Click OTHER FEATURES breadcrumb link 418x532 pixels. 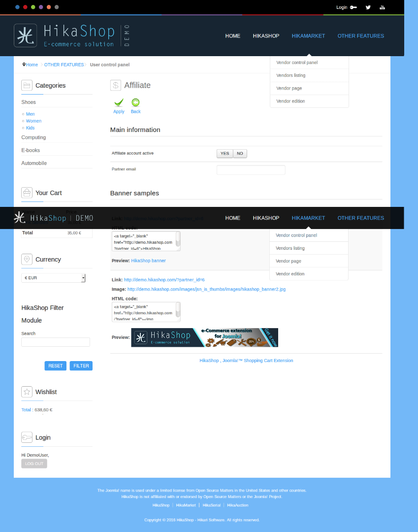click(x=64, y=65)
